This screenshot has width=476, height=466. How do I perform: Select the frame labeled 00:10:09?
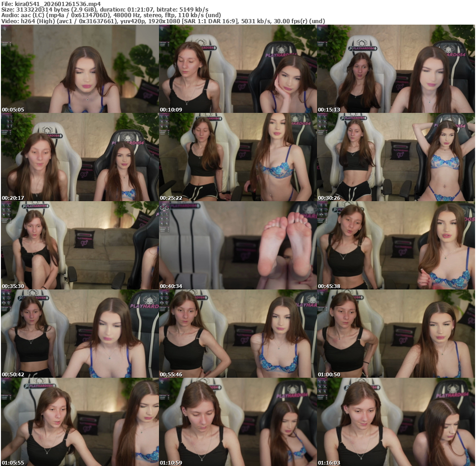coord(238,69)
